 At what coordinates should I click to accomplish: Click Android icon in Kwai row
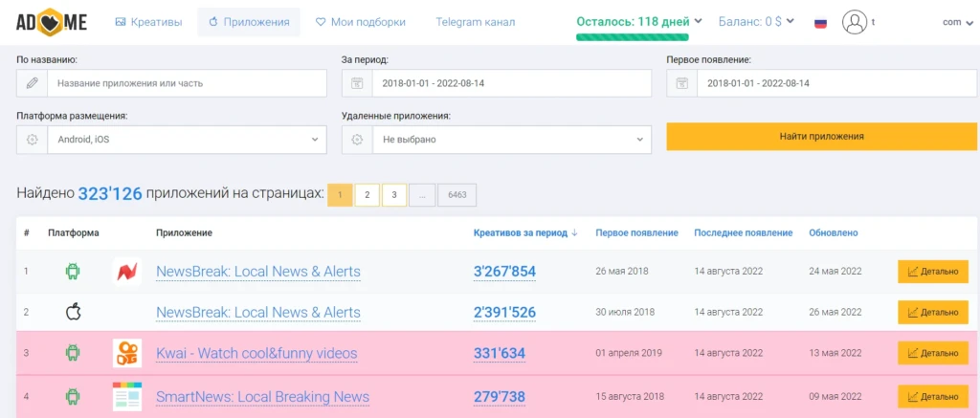point(73,353)
